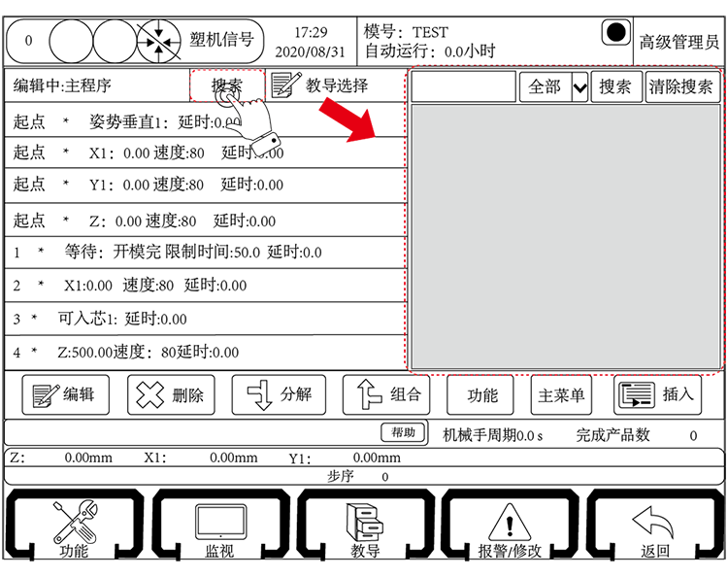The width and height of the screenshot is (728, 577).
Task: Click the 主菜单 main menu button
Action: (x=562, y=394)
